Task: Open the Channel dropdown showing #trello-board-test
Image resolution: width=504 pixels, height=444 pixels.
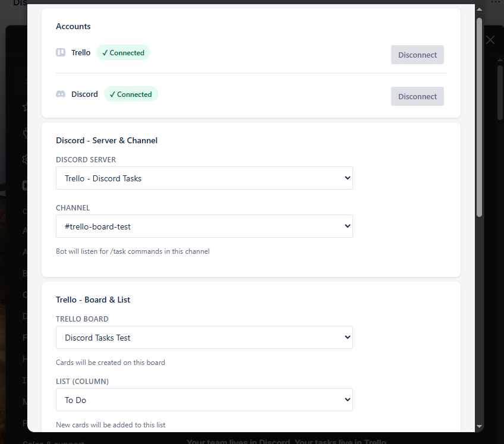Action: coord(204,226)
